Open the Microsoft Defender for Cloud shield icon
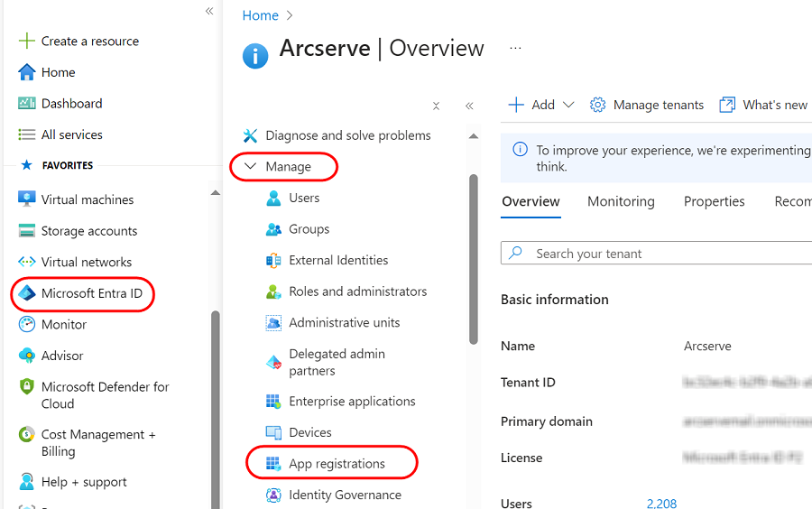Screen dimensions: 812x509 [x=27, y=386]
